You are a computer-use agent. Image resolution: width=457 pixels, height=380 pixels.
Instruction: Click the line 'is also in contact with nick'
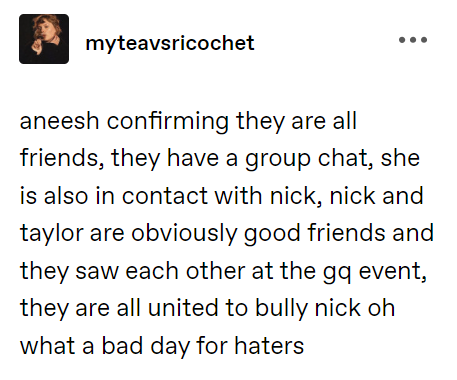(x=222, y=196)
